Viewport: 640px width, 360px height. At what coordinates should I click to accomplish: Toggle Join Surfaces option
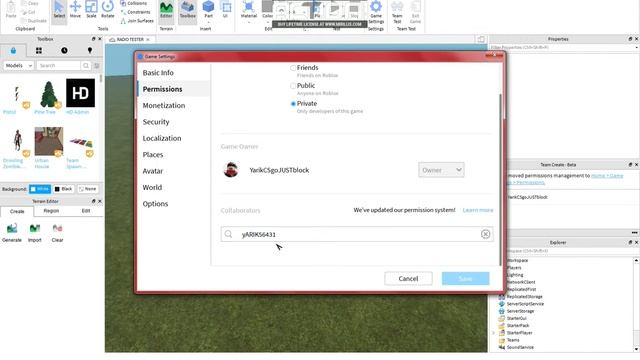tap(137, 21)
